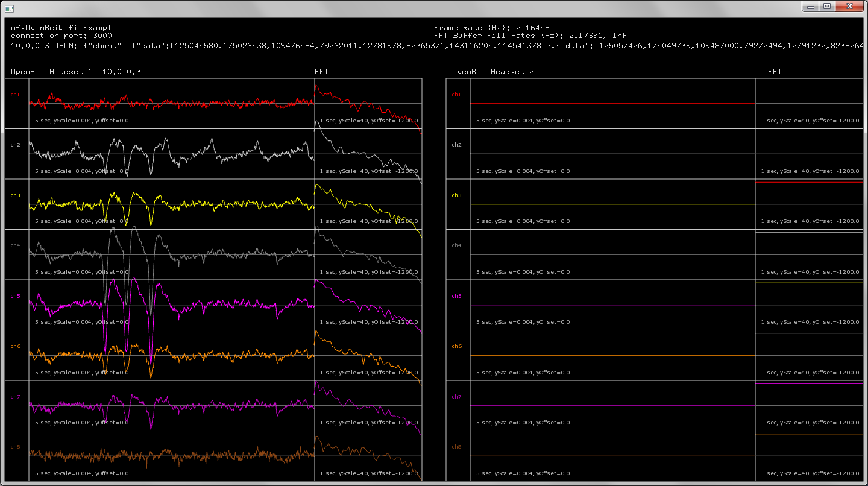
Task: Click the brown ch8 waveform of Headset 1
Action: (x=172, y=456)
